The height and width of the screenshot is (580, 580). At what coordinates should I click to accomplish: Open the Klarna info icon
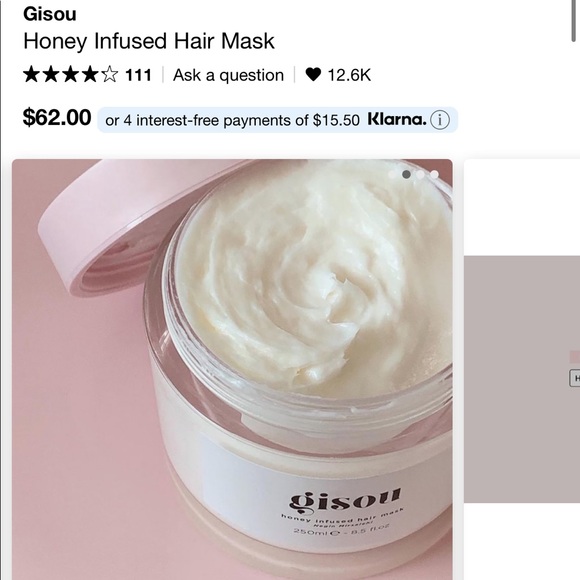[x=440, y=120]
